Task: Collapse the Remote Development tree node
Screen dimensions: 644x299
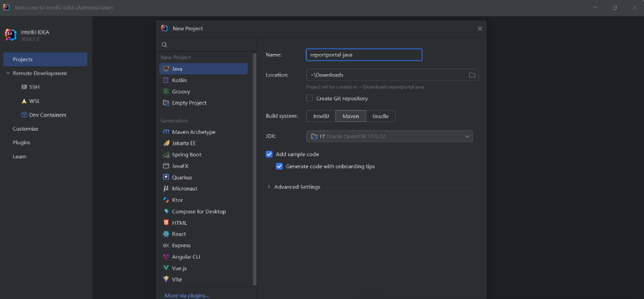Action: click(x=8, y=73)
